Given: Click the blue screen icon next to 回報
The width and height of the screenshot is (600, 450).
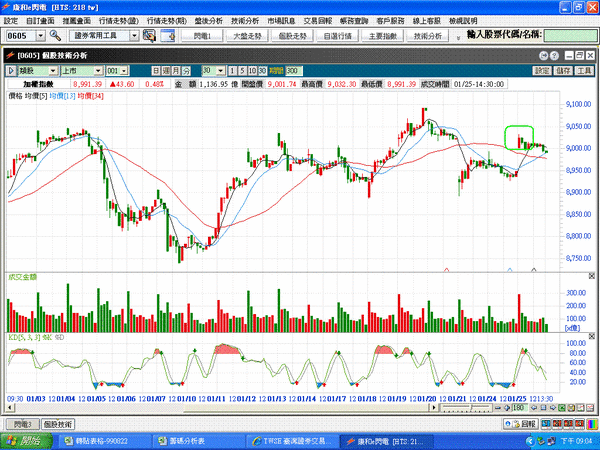Looking at the screenshot, I should coord(546,424).
